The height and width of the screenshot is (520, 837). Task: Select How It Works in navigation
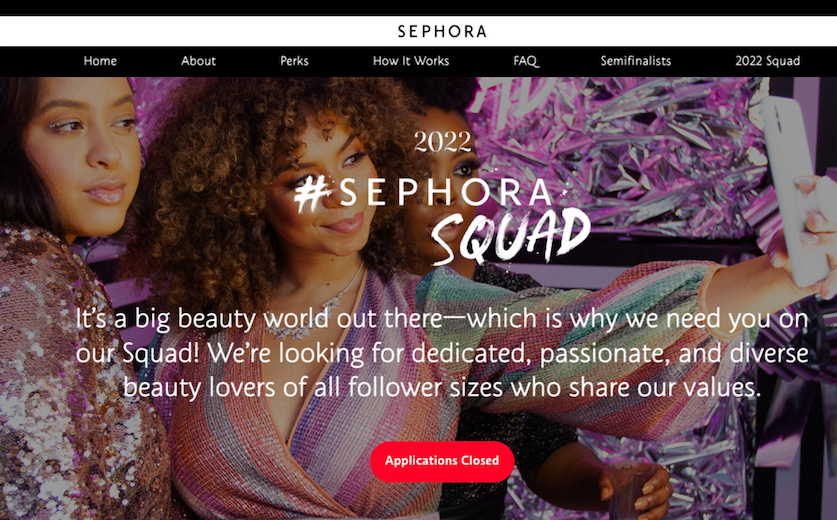(x=410, y=61)
